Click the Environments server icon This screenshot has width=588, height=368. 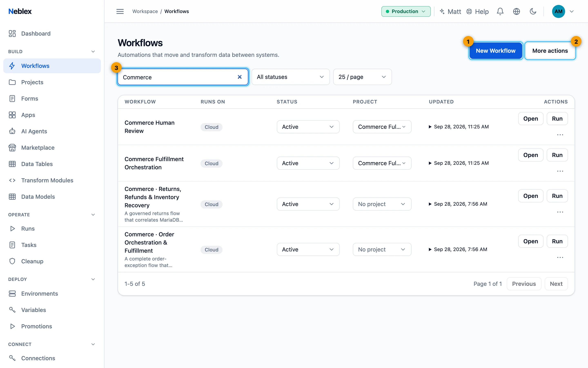tap(12, 294)
